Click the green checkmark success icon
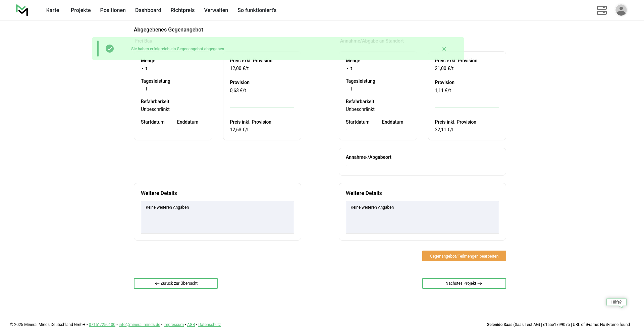This screenshot has width=644, height=333. (x=110, y=49)
